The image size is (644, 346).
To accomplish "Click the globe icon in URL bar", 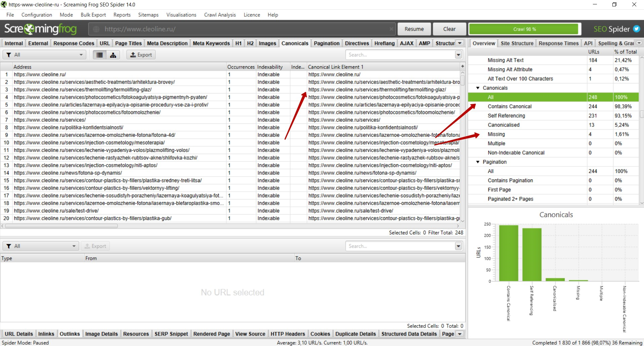I will pos(96,29).
